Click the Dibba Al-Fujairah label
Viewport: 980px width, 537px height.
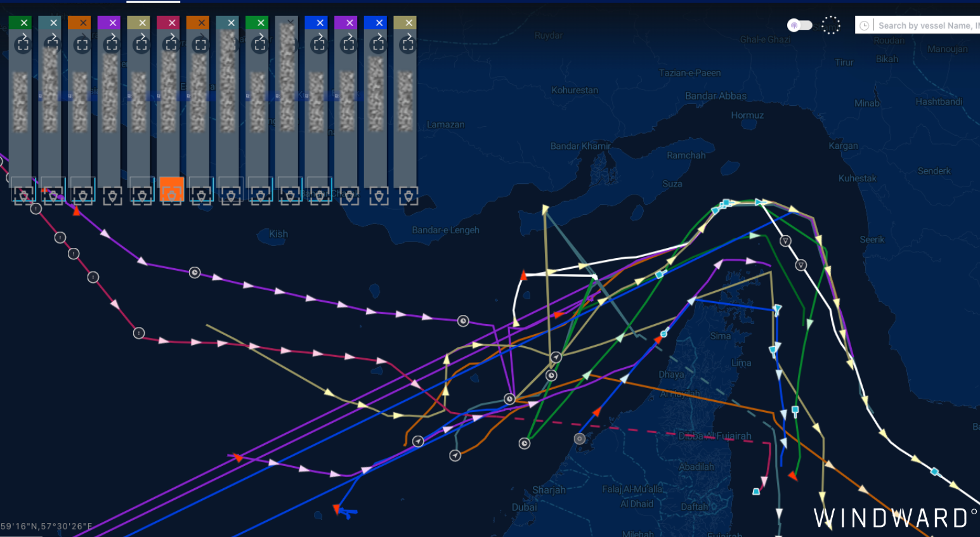[x=715, y=436]
